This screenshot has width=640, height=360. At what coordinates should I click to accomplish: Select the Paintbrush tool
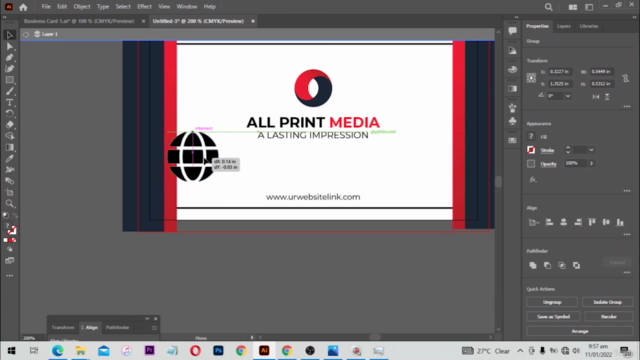tap(9, 91)
